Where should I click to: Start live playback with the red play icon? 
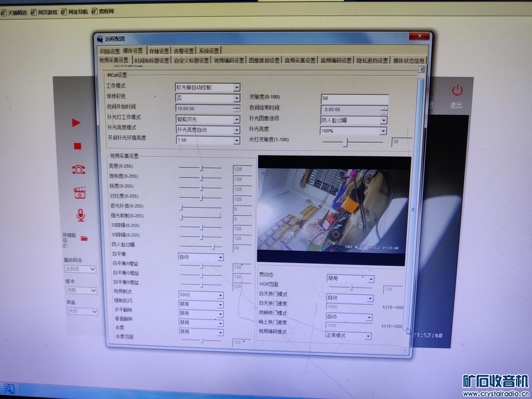(76, 123)
